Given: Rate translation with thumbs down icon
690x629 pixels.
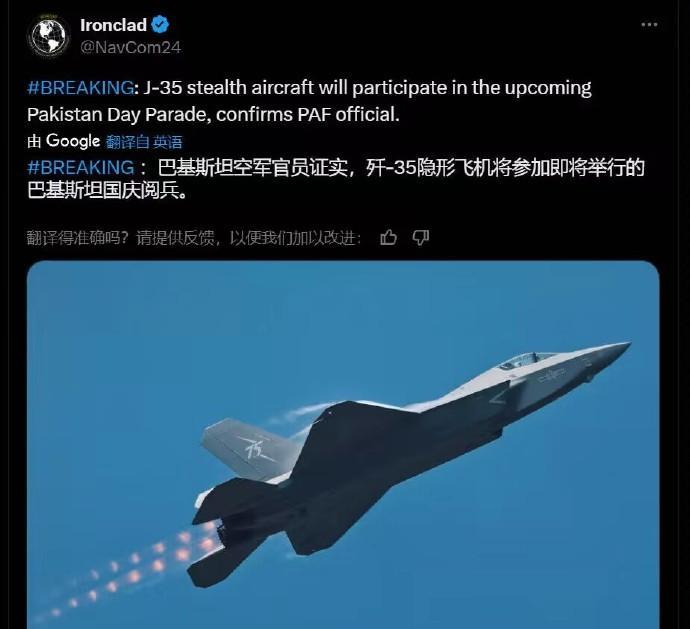Looking at the screenshot, I should 421,238.
